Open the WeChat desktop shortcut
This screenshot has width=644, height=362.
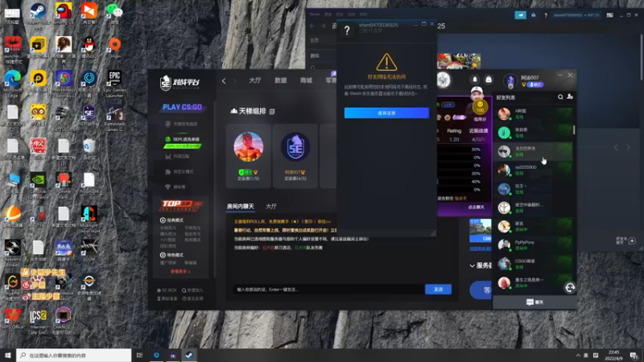pos(114,11)
